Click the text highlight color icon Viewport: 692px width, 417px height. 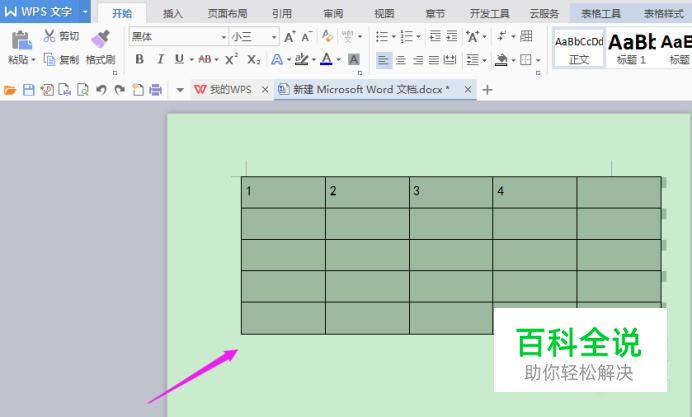(301, 59)
